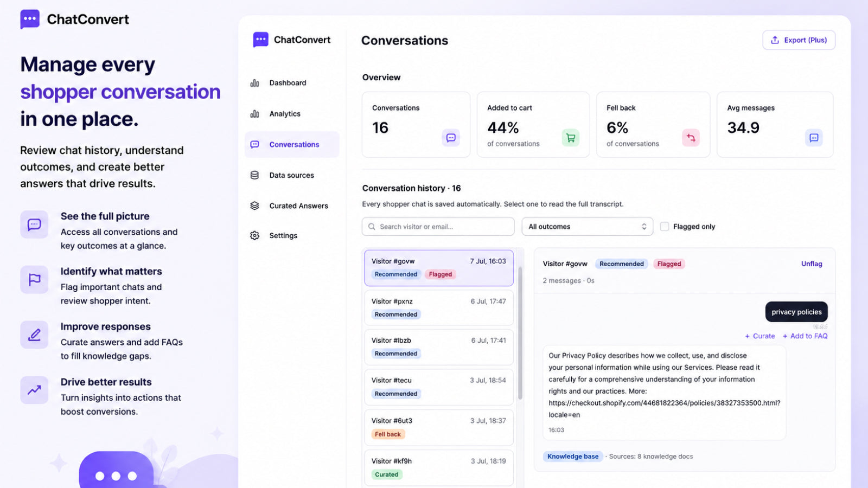Click the Dashboard bar chart icon
Screen dimensions: 868x488
pos(254,83)
